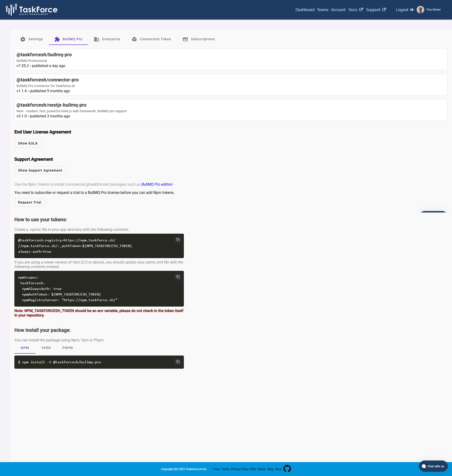
Task: Click the Connection Token cube icon
Action: pos(134,39)
